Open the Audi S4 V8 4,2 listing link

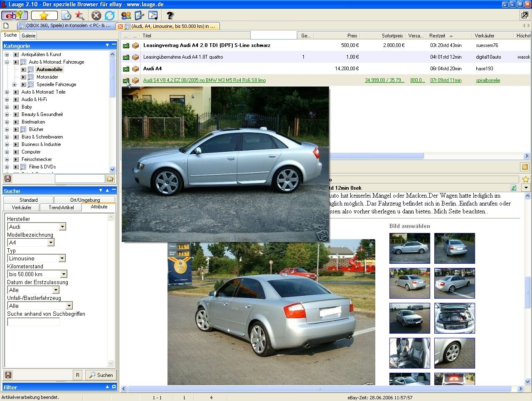click(x=204, y=80)
